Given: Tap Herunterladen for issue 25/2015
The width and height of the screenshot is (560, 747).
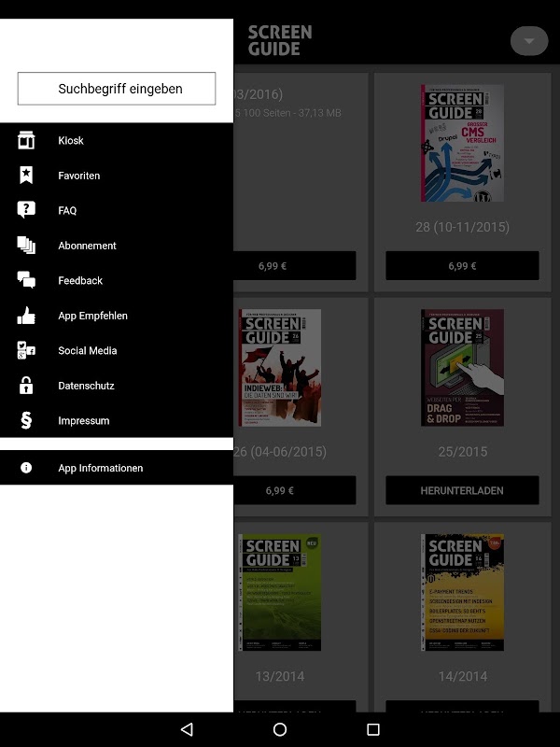Looking at the screenshot, I should point(462,490).
